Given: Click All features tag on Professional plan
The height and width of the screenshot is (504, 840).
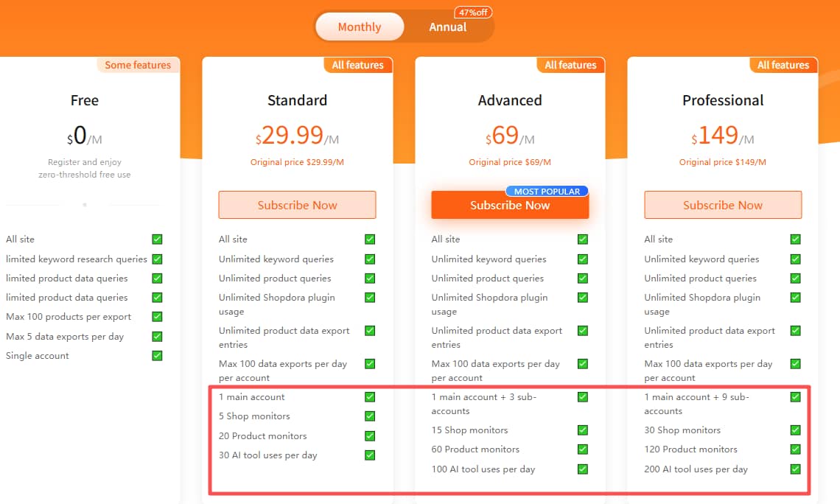Looking at the screenshot, I should click(783, 65).
